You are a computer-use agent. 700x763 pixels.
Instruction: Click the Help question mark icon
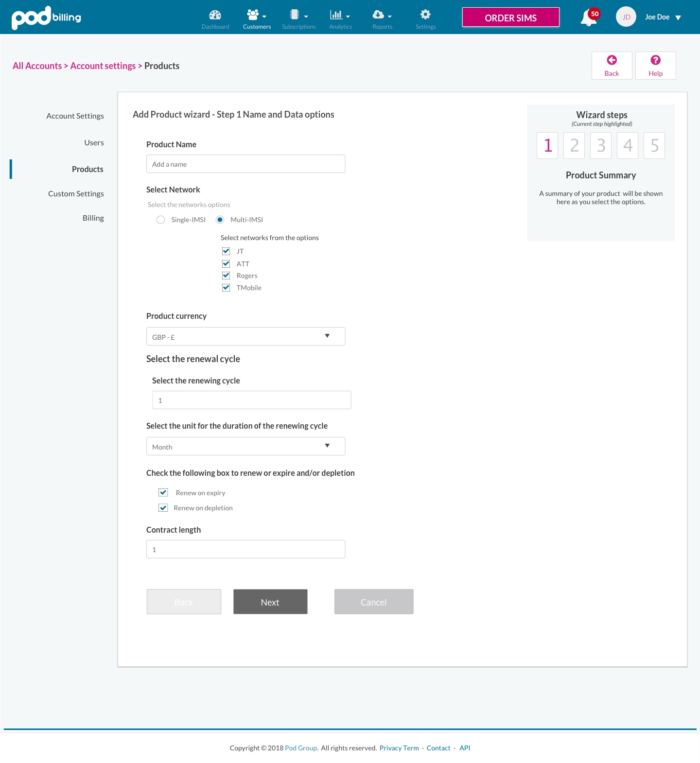pos(655,60)
